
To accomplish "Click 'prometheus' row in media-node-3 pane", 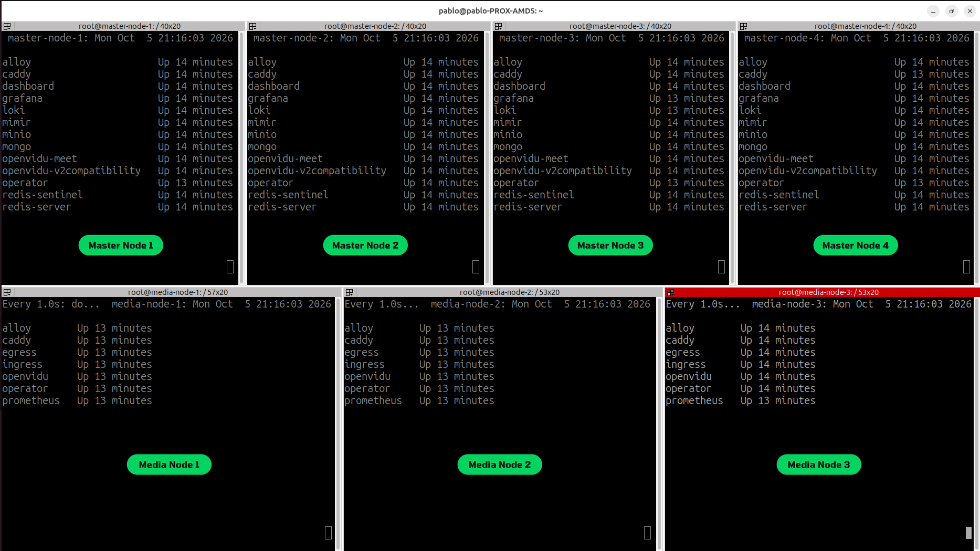I will tap(741, 400).
